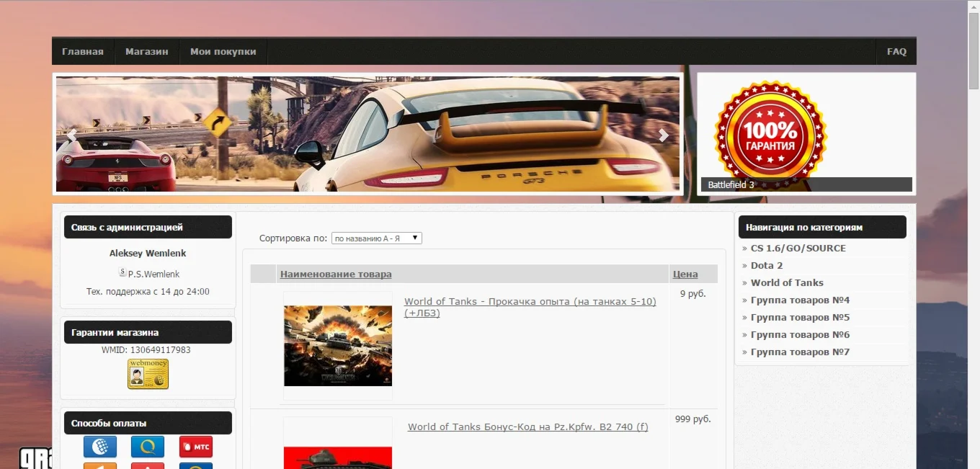The width and height of the screenshot is (980, 469).
Task: Open the Главная menu item
Action: (83, 52)
